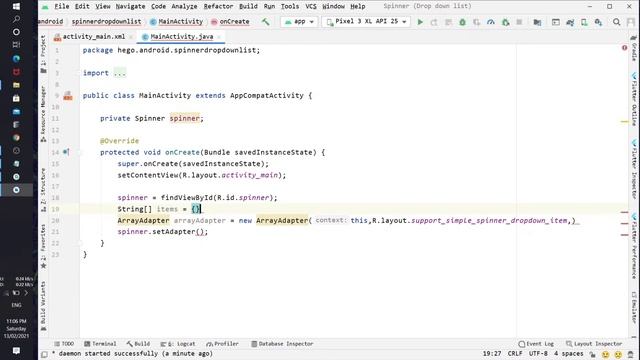The width and height of the screenshot is (640, 360).
Task: Open the Windows notification center icon
Action: [x=16, y=351]
